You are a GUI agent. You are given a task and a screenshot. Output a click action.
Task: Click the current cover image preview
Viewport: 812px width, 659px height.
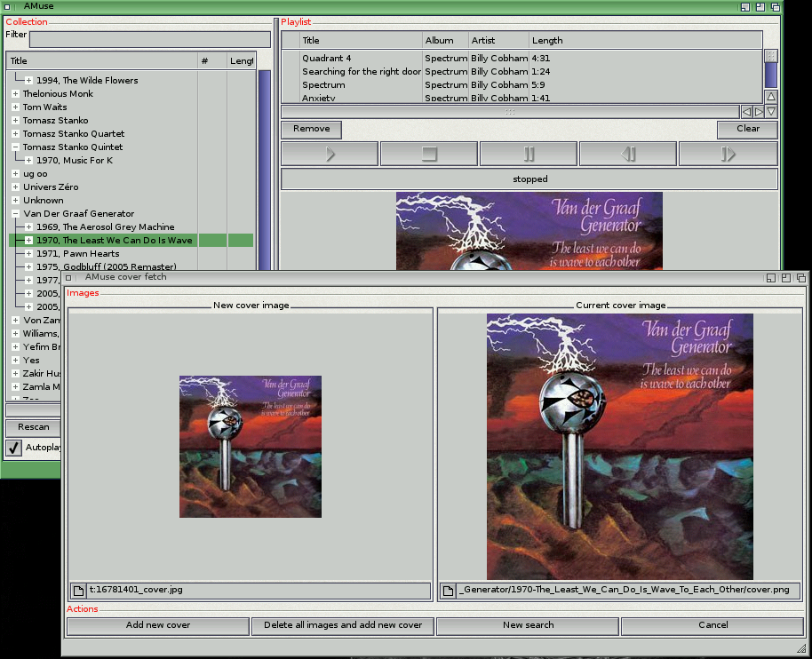tap(620, 446)
